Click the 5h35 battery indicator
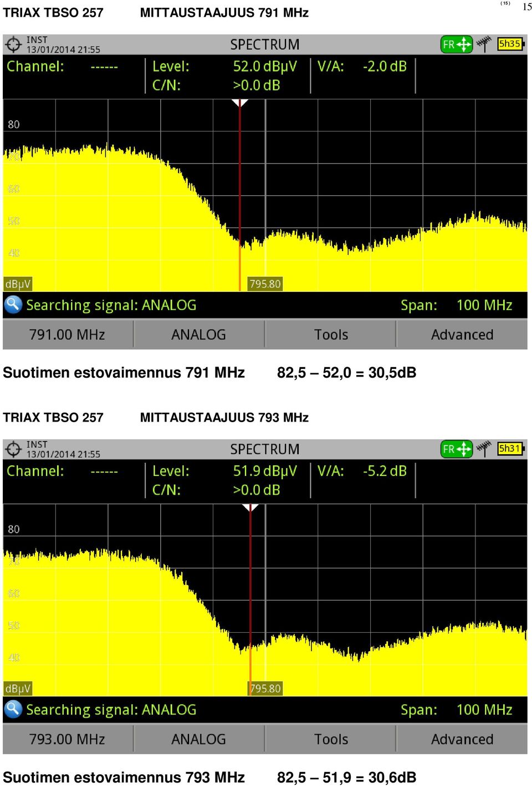Image resolution: width=532 pixels, height=787 pixels. (x=510, y=44)
